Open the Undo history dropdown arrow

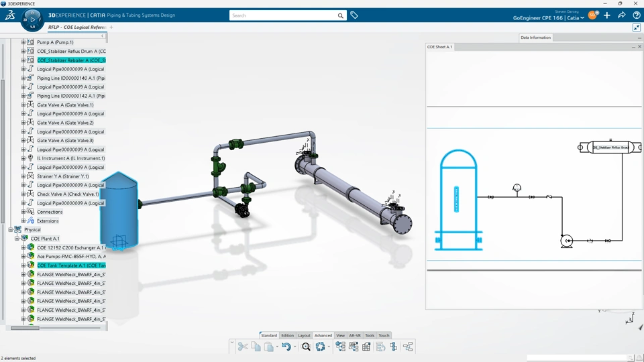[294, 347]
